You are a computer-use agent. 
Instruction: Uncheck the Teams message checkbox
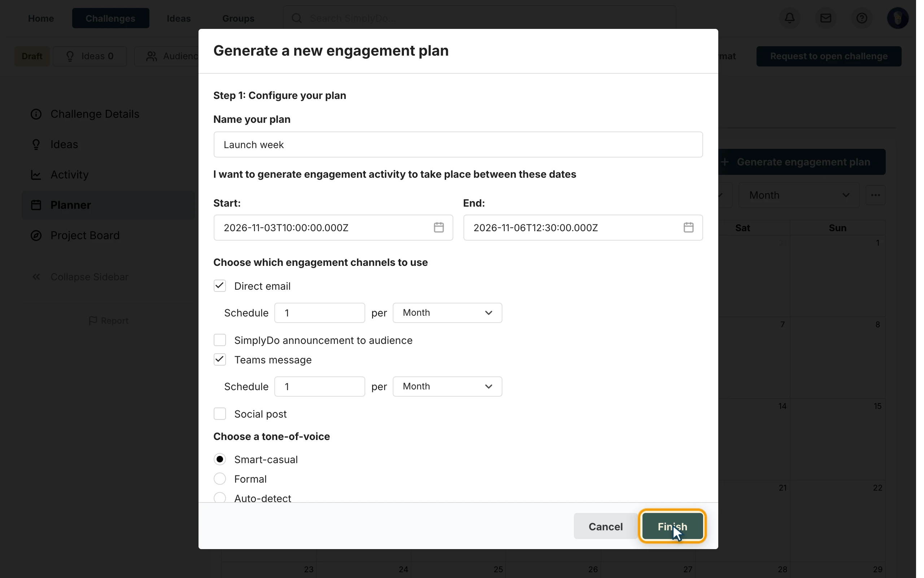pyautogui.click(x=219, y=360)
